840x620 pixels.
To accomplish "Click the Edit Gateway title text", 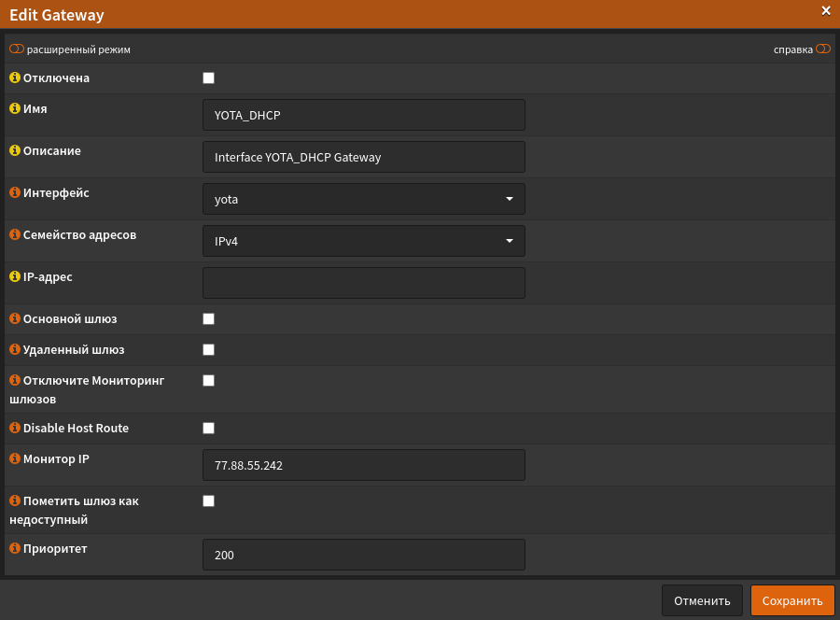I will (x=57, y=15).
